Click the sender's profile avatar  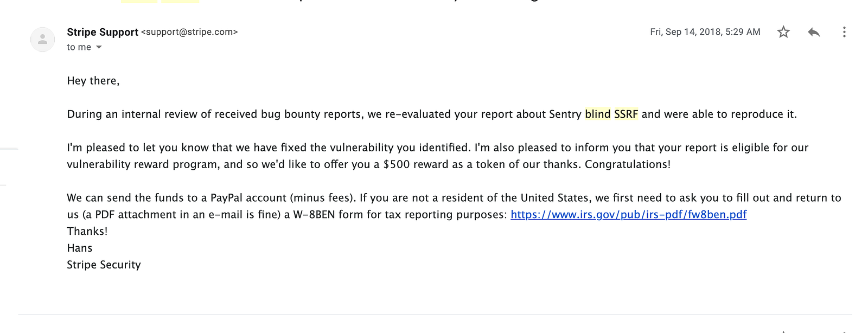42,39
